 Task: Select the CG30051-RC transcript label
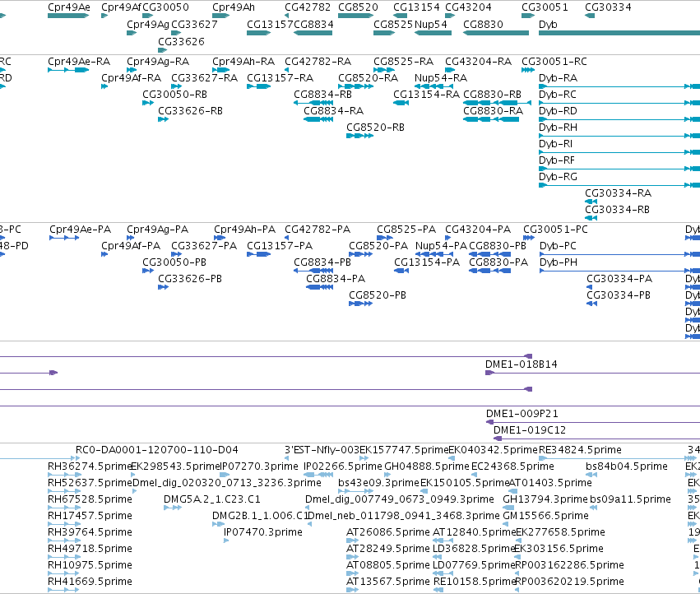[x=554, y=62]
